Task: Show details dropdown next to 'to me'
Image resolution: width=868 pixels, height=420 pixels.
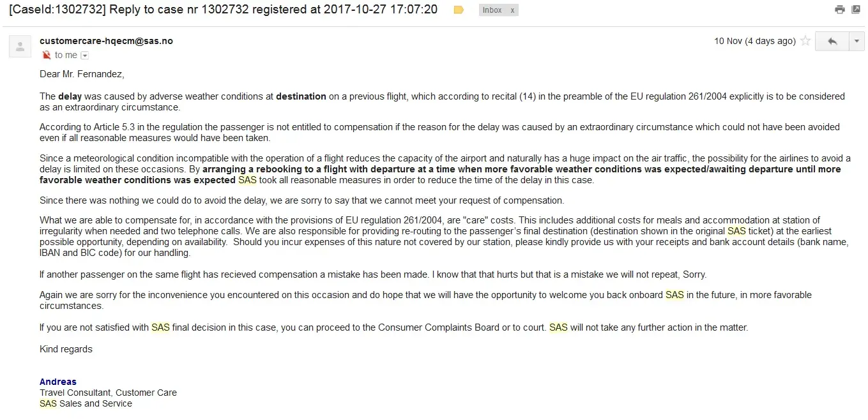Action: 85,56
